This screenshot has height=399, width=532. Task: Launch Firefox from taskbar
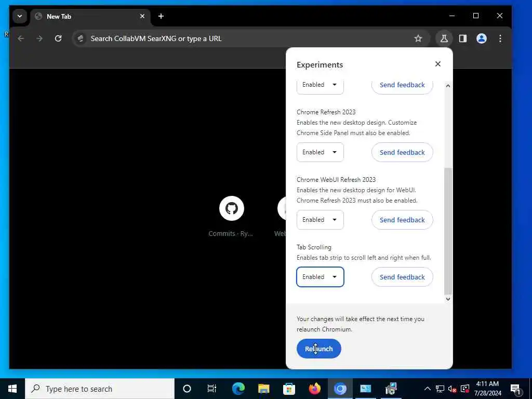tap(314, 389)
